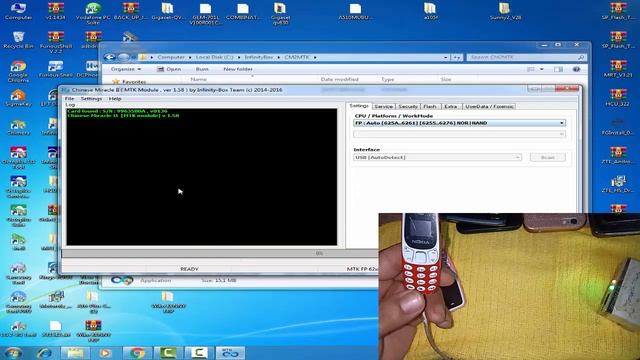Sort by the Date modified column header
The height and width of the screenshot is (360, 640).
[x=340, y=79]
